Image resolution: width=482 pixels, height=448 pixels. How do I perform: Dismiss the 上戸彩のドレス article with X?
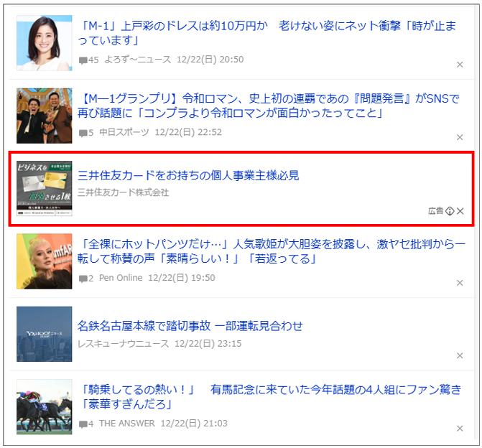pos(460,65)
